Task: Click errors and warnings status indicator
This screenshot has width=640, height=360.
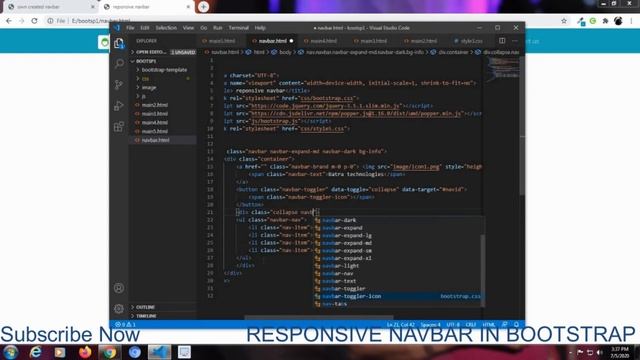Action: pos(125,324)
